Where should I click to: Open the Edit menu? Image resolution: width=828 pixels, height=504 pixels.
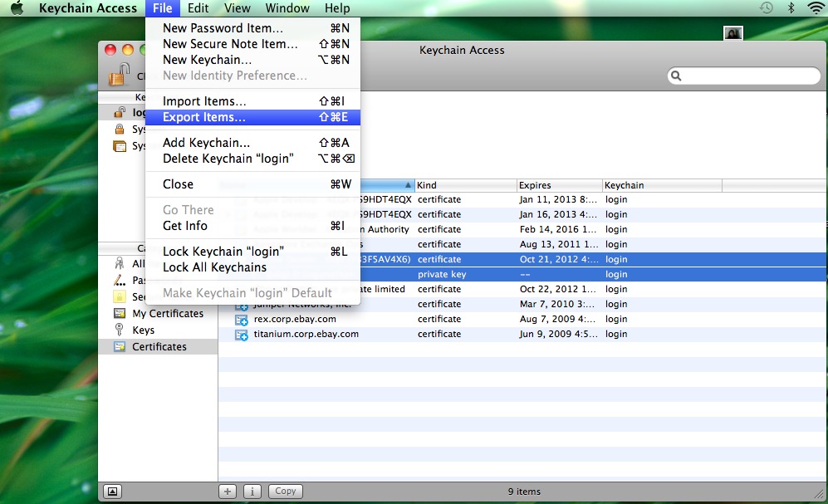(x=198, y=8)
